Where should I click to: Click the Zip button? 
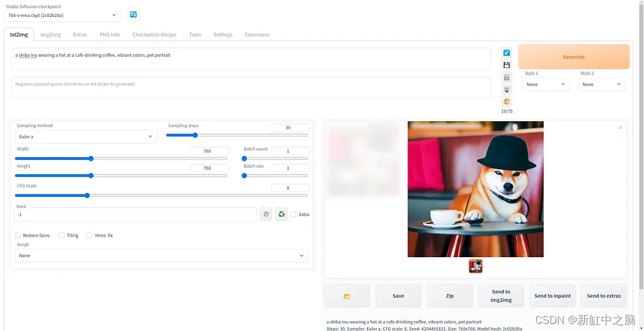point(450,296)
